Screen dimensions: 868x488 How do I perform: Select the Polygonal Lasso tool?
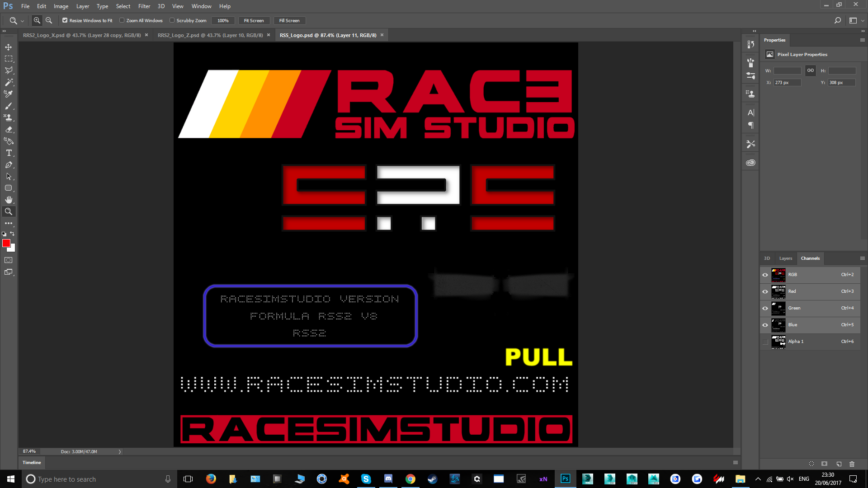coord(9,70)
